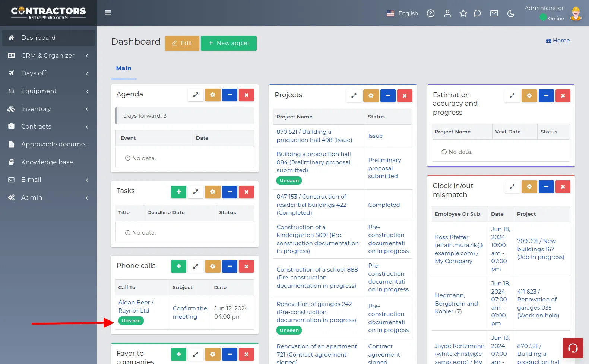Screen dimensions: 589x364
Task: Open the mail envelope icon in header
Action: pos(494,13)
